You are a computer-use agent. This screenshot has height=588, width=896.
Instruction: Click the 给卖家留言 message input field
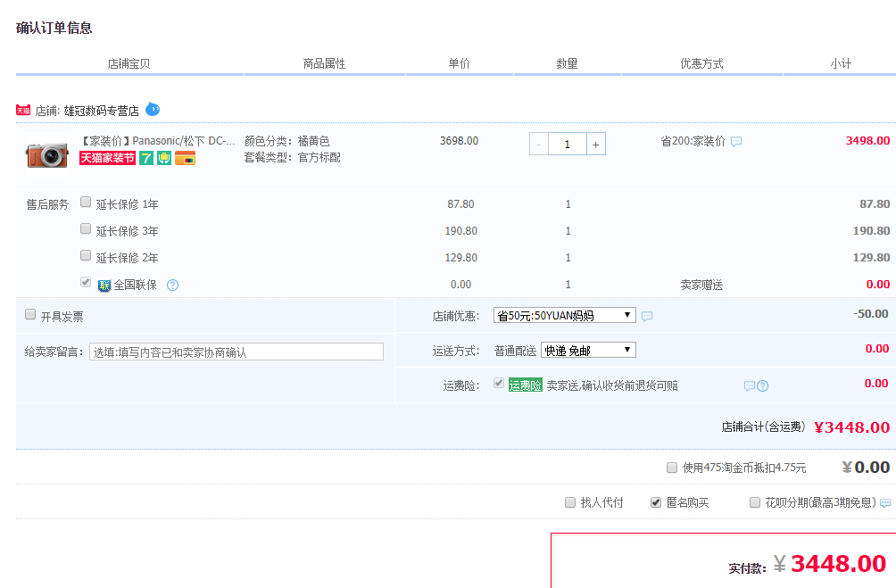(x=236, y=352)
